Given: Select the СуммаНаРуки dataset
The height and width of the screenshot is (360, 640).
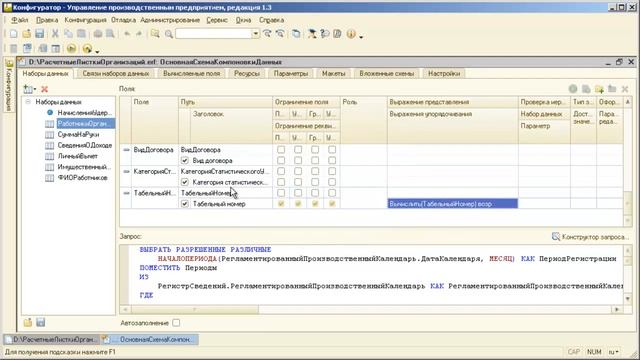Looking at the screenshot, I should [78, 134].
